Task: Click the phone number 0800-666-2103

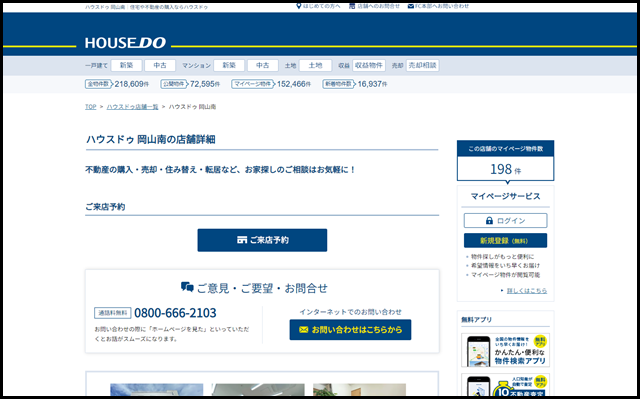Action: pos(175,313)
